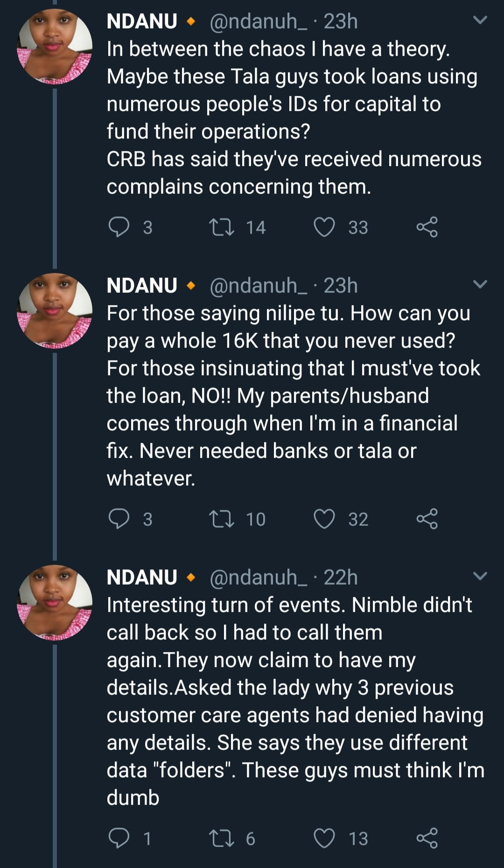Share the Tala loans theory tweet
504x868 pixels.
[427, 227]
